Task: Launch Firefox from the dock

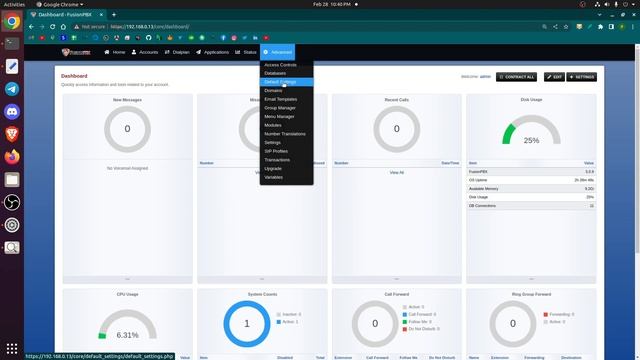Action: coord(12,157)
